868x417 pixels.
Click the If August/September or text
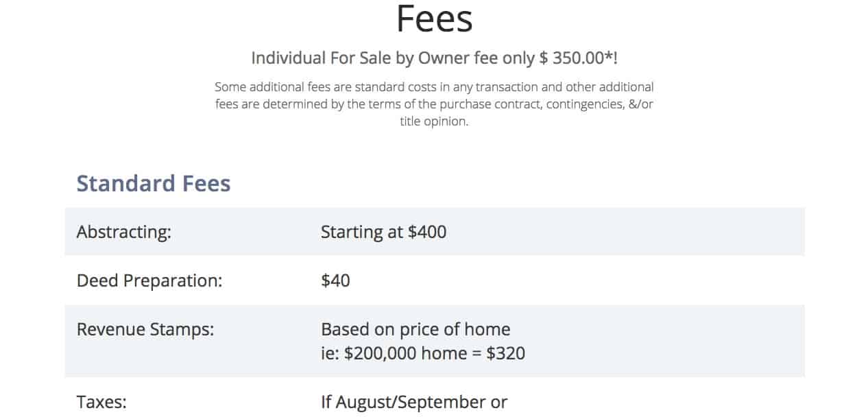tap(414, 402)
